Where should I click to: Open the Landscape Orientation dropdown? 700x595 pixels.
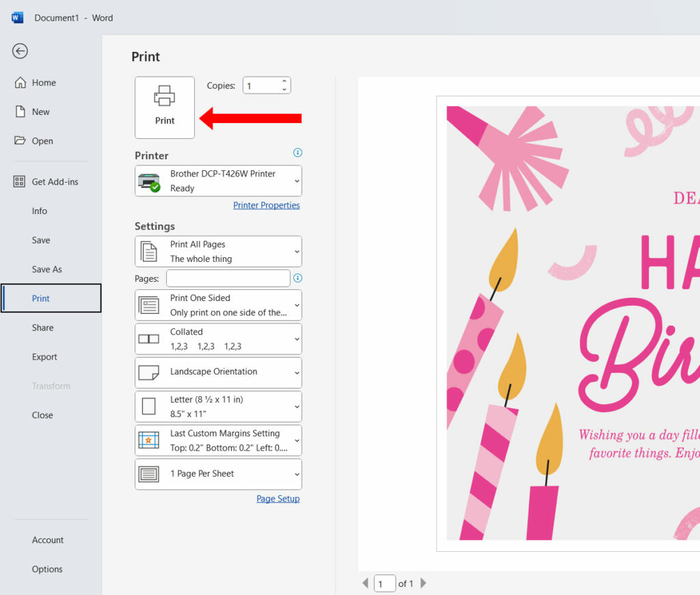(217, 372)
